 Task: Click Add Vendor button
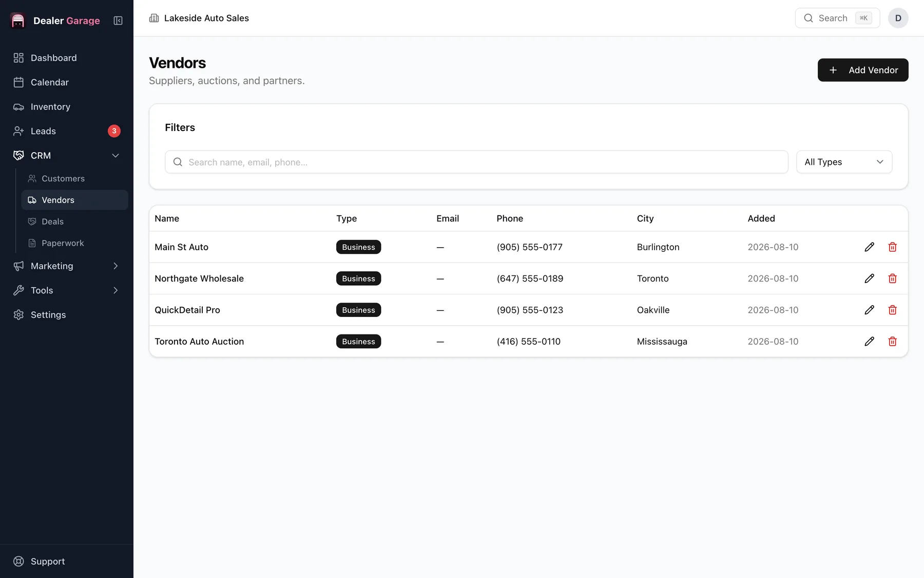tap(863, 70)
